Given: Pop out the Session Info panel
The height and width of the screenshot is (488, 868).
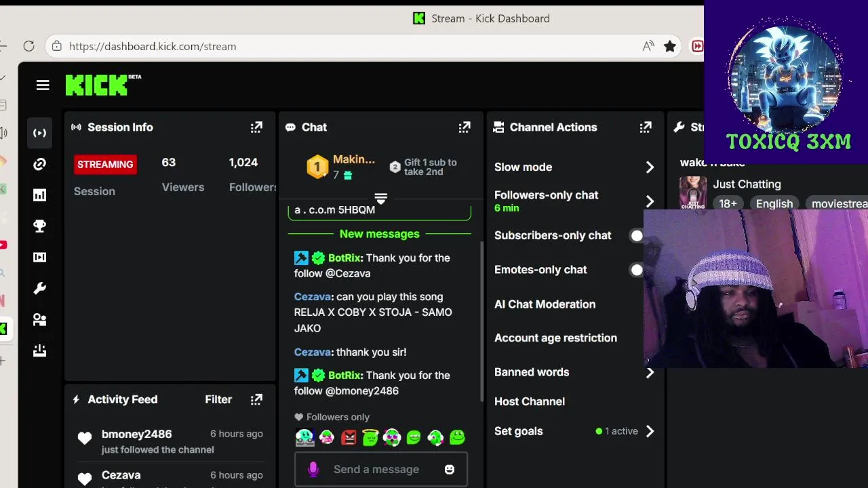Looking at the screenshot, I should click(256, 127).
